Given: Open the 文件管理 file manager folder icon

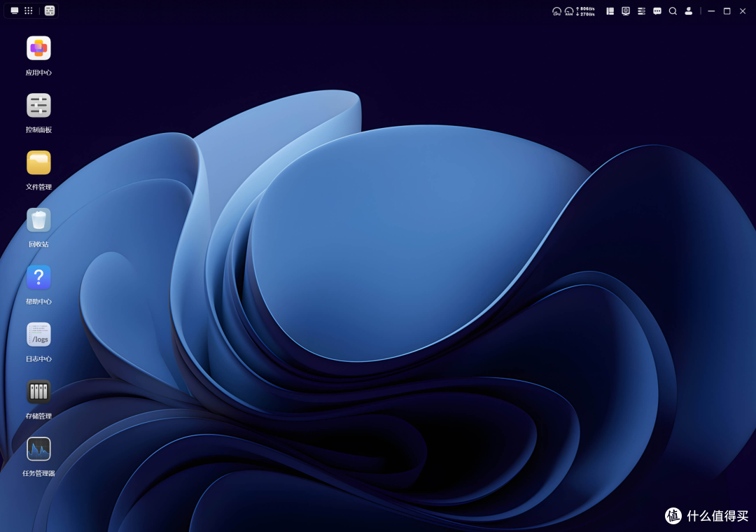Looking at the screenshot, I should (38, 162).
